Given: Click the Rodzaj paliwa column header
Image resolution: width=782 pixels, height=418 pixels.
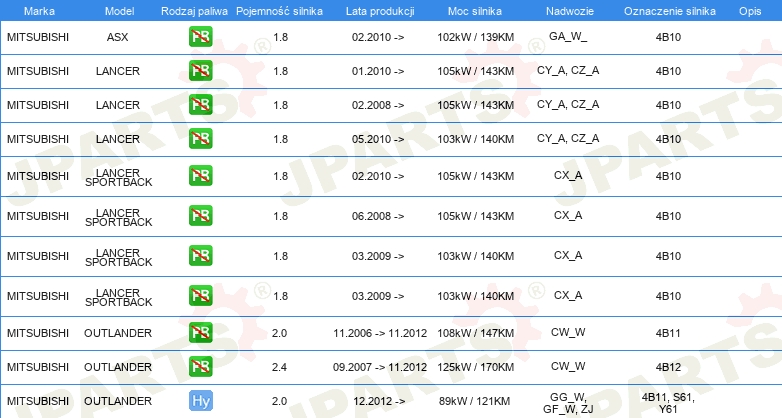Looking at the screenshot, I should click(194, 11).
